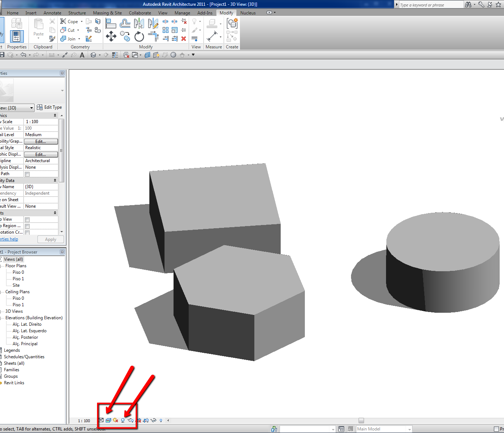Click Edit button for Graphic Display Options
The height and width of the screenshot is (433, 504).
click(x=41, y=155)
